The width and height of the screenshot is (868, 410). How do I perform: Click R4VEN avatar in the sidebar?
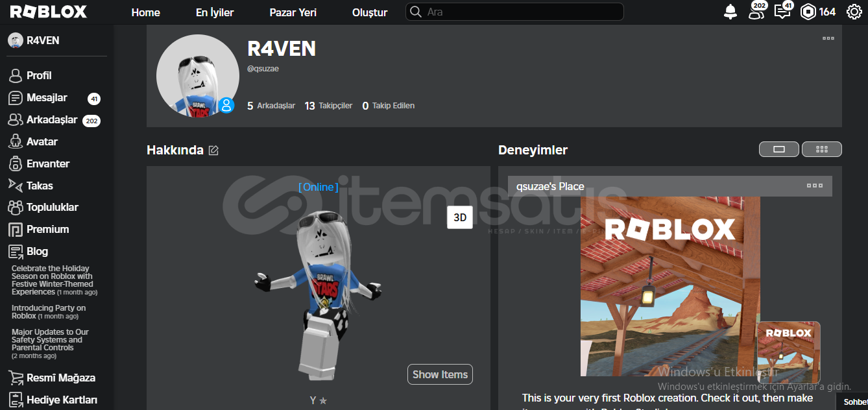[x=16, y=40]
